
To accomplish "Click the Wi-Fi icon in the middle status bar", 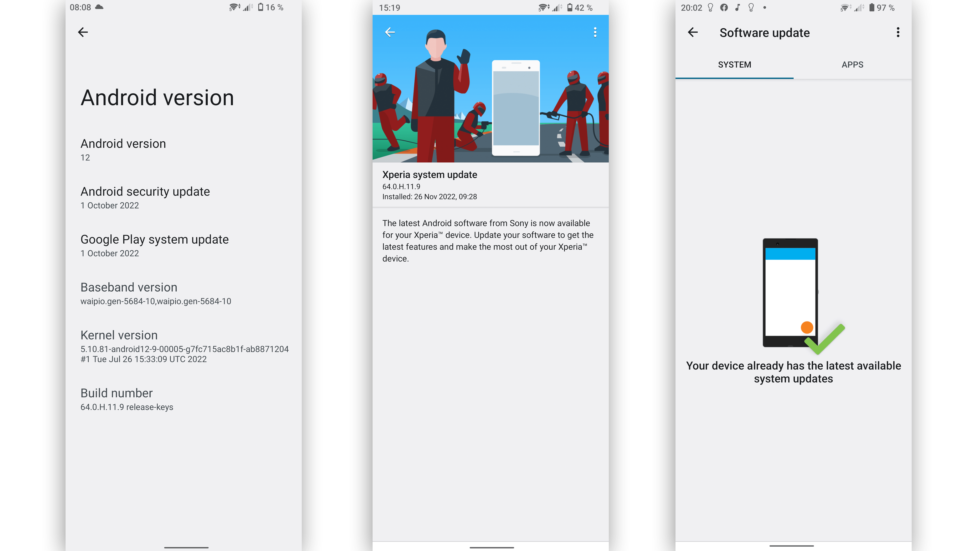I will 543,7.
